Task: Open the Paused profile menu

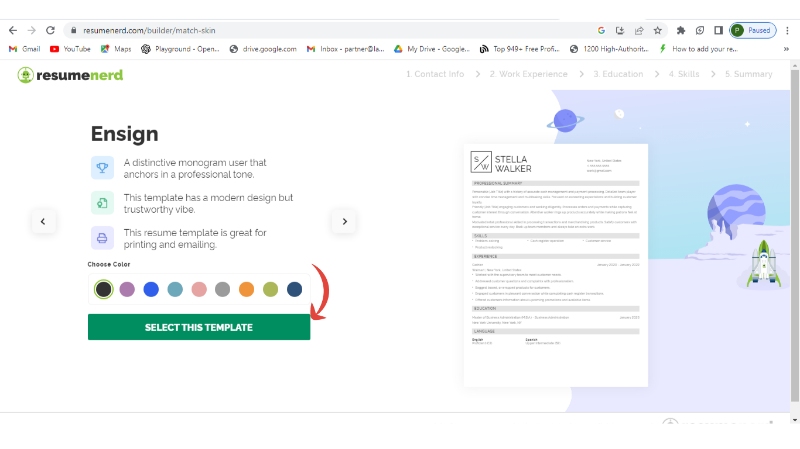Action: point(752,31)
